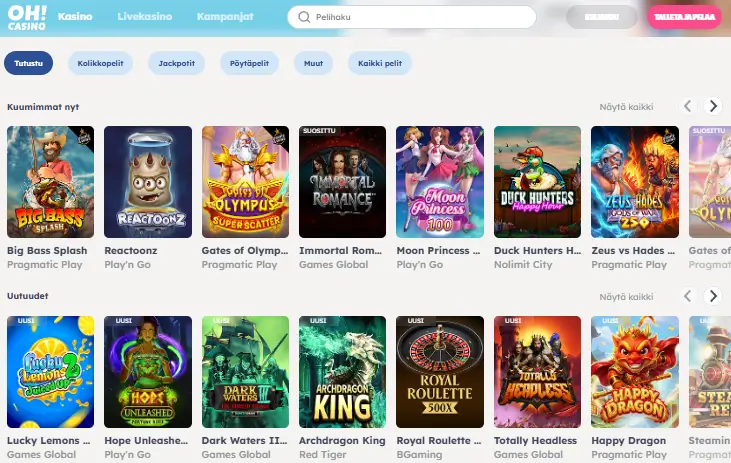
Task: Go to previous Kuumimmat nyt games
Action: pos(688,106)
